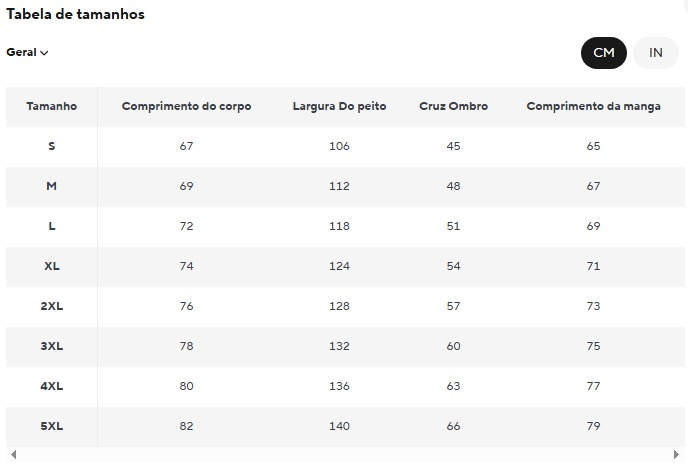
Task: Click the Tabela de tamanhos heading
Action: tap(75, 15)
